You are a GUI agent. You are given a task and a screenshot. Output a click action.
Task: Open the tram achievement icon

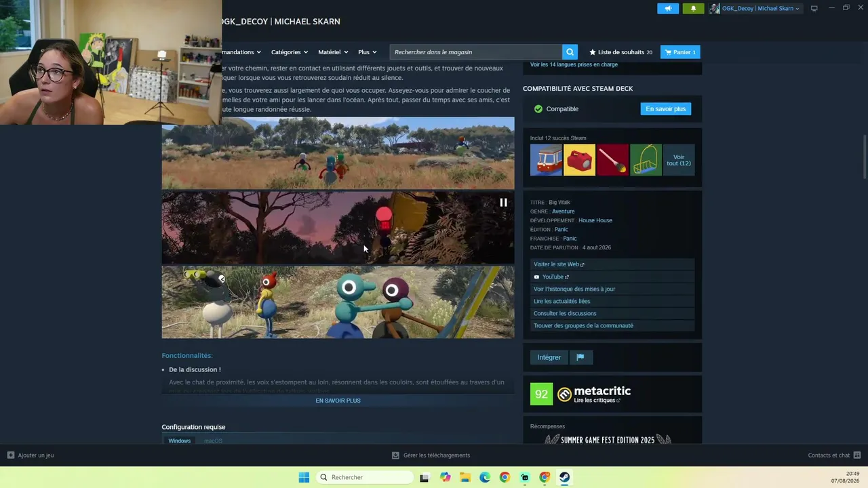(546, 160)
